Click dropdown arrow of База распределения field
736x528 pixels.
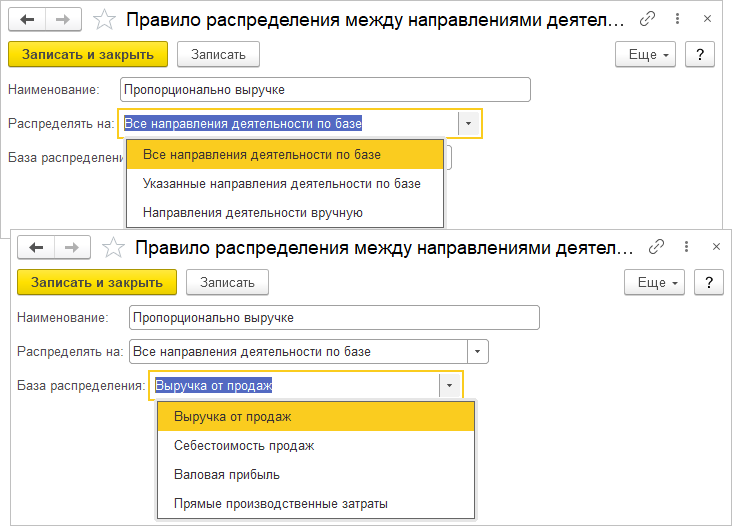coord(450,385)
